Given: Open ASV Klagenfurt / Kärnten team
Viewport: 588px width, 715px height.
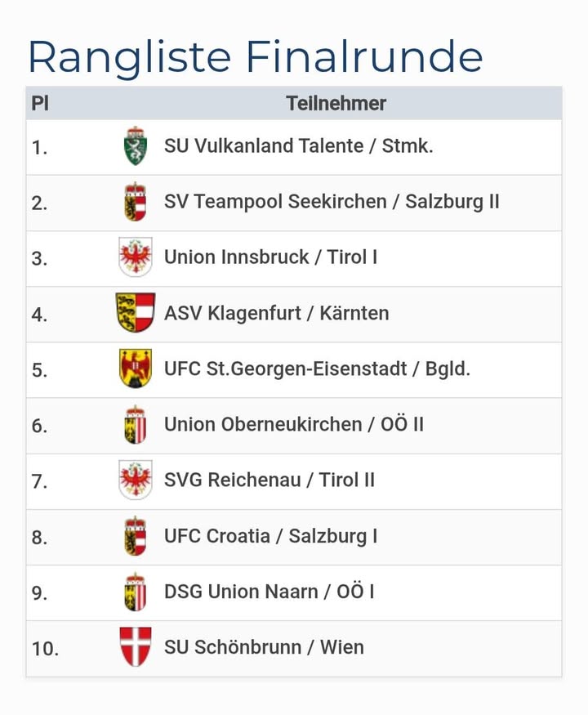Looking at the screenshot, I should [x=276, y=313].
